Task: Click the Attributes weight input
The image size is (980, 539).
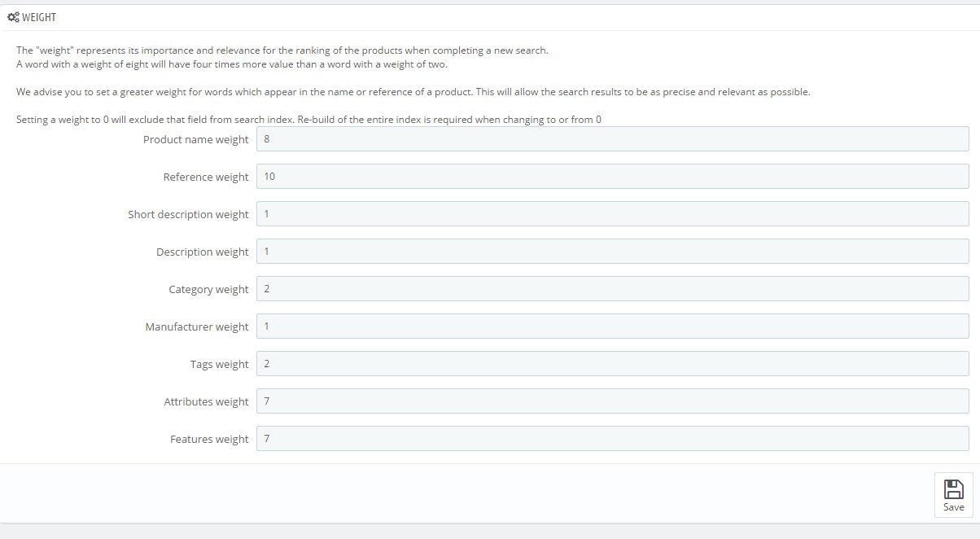Action: [612, 401]
